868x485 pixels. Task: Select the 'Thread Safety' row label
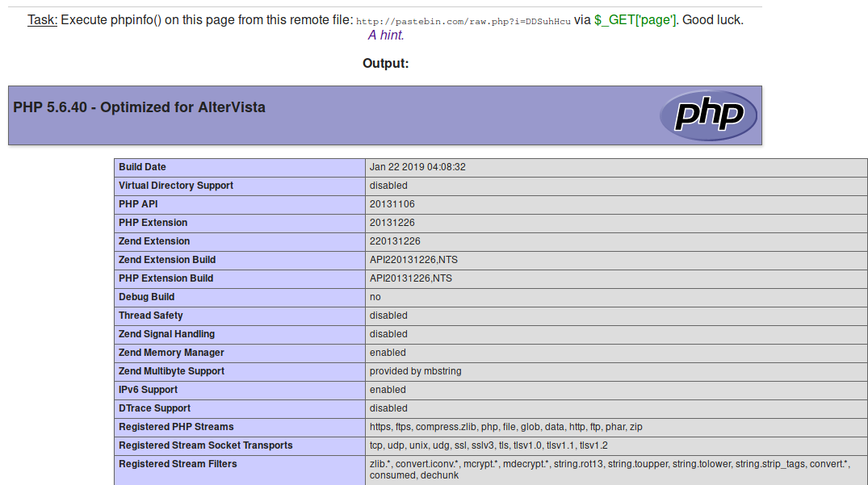tap(150, 316)
